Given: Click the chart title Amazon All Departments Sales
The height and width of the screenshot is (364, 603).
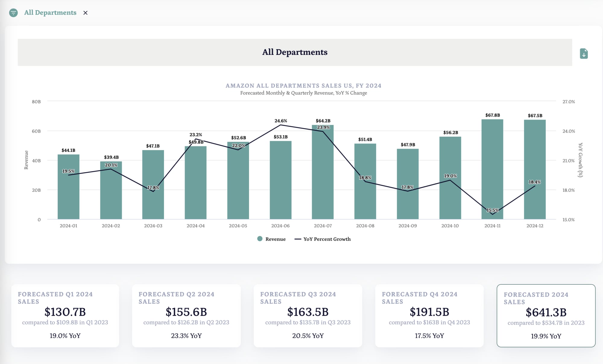Looking at the screenshot, I should (304, 86).
